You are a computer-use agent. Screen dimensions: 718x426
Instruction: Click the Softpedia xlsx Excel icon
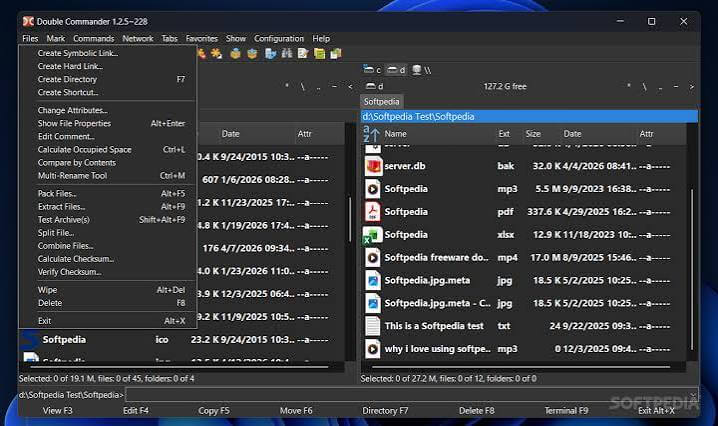point(372,235)
